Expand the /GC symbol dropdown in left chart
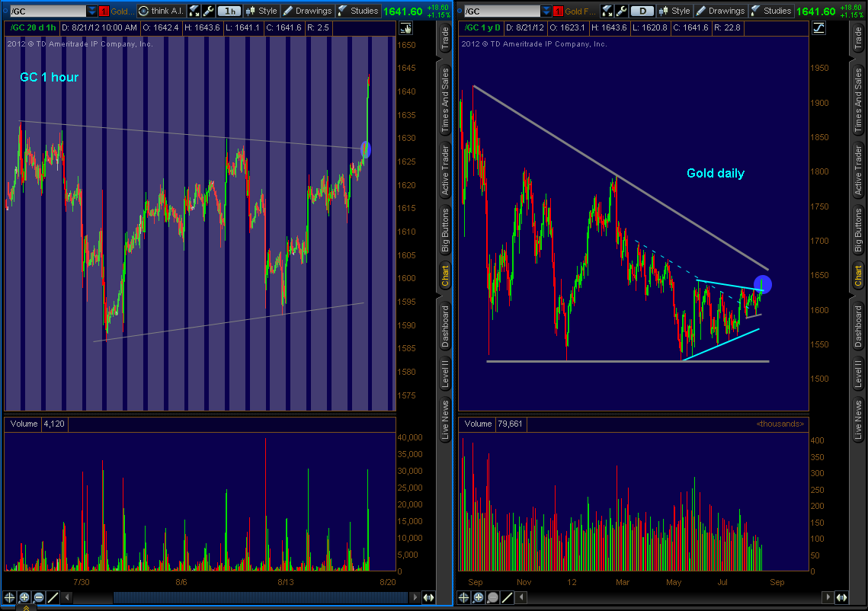The height and width of the screenshot is (611, 868). (92, 11)
